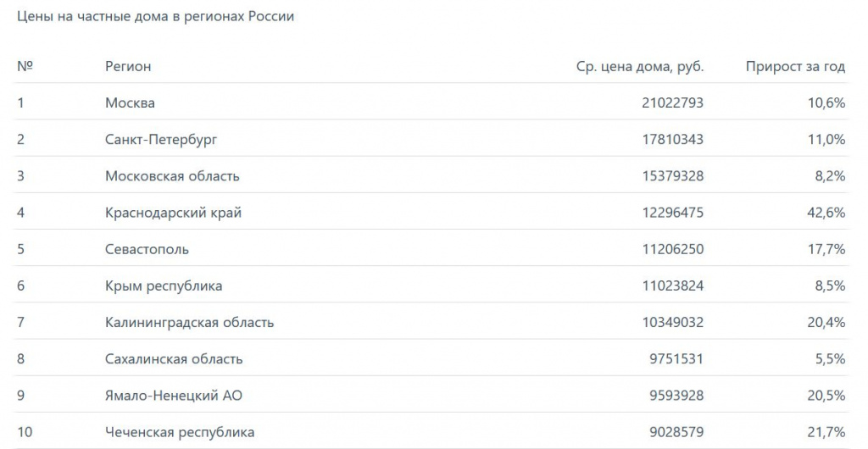Click the price value 9028579

tap(676, 432)
